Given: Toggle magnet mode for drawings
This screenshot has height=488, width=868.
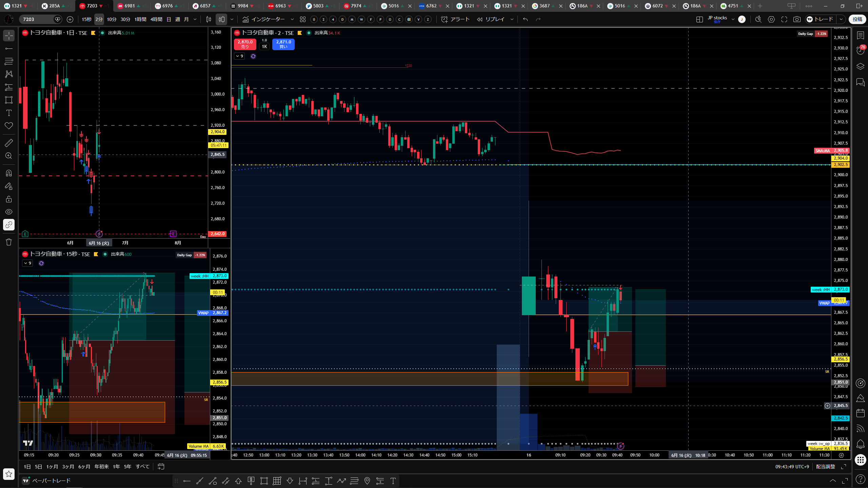Looking at the screenshot, I should (x=9, y=173).
